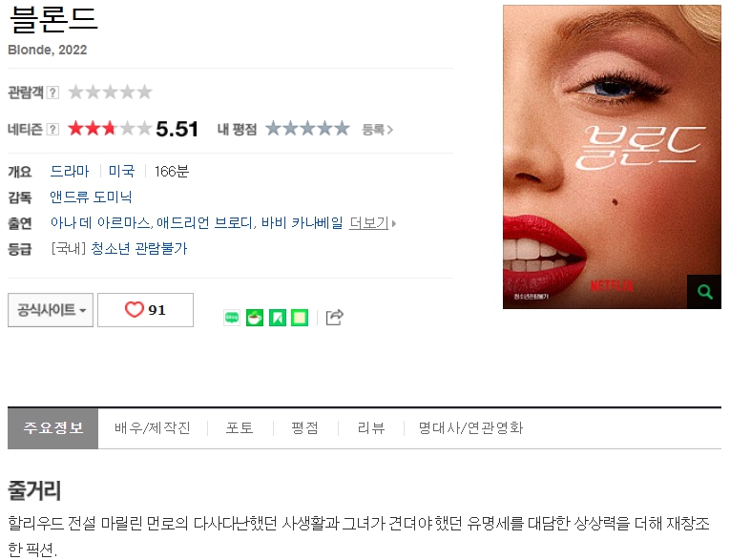Click actress 아나 데 아르마스 link
730x560 pixels.
[100, 223]
